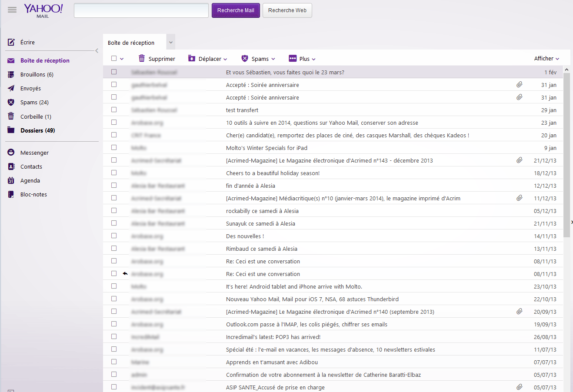Click the reply arrow icon on second Re: Ceci est une conversation
The width and height of the screenshot is (573, 392).
[x=125, y=274]
